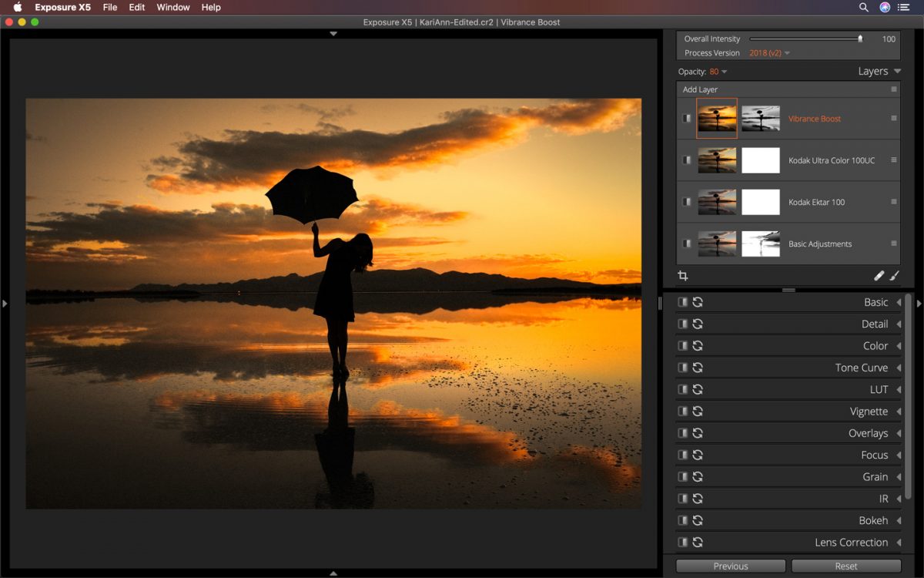Select the grayscale mask thumbnail of Kodak Ultra Color 100UC
The width and height of the screenshot is (924, 578).
[761, 160]
